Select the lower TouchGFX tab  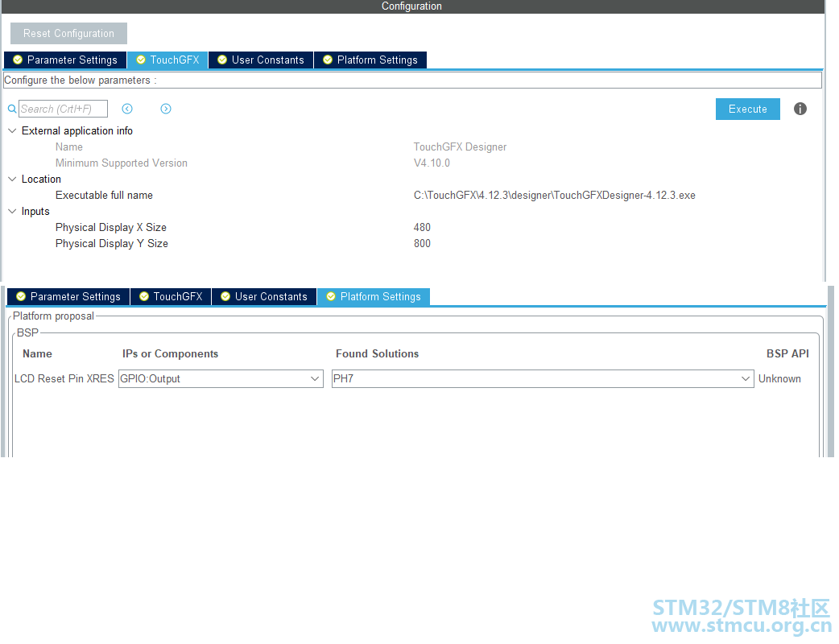171,296
